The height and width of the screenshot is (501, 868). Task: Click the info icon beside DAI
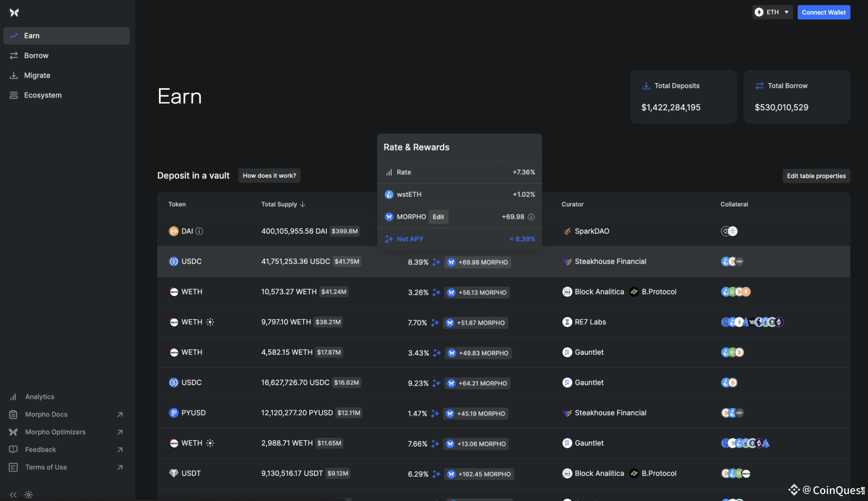click(199, 231)
